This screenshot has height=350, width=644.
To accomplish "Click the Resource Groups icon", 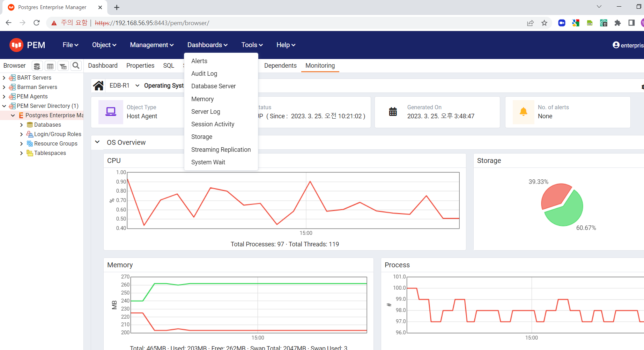I will tap(30, 143).
